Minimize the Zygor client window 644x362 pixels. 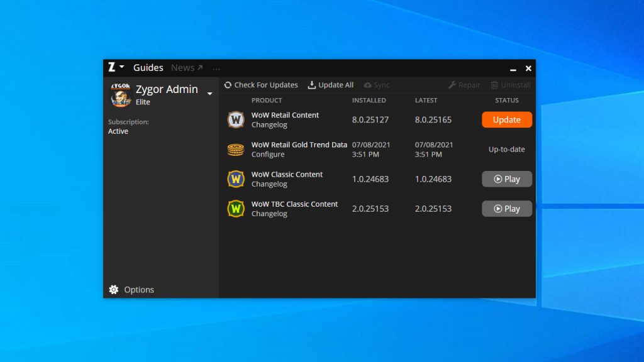point(513,69)
